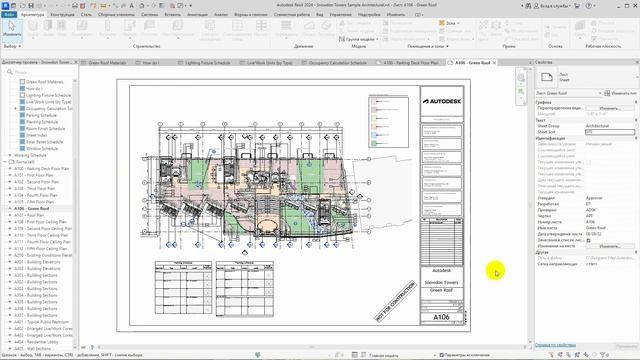Open the Аннотации ribbon tab
Screen dimensions: 640x360
197,14
